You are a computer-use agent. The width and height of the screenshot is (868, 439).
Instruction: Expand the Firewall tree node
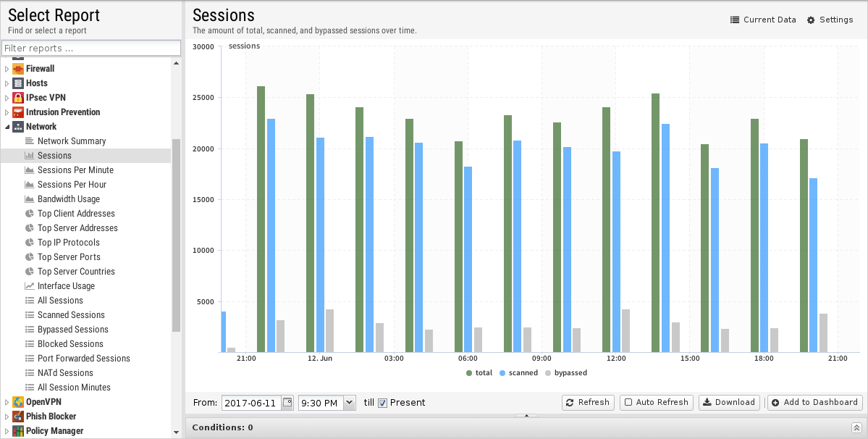7,69
